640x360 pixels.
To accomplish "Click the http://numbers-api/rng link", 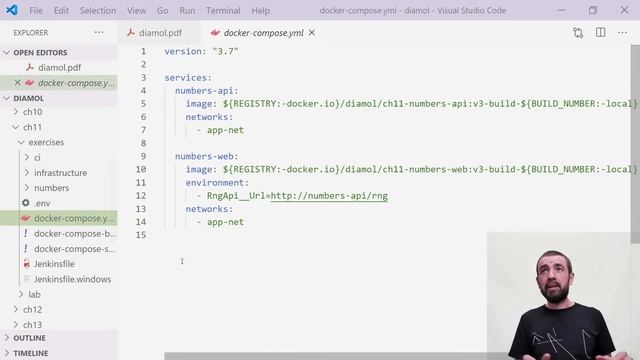I will (329, 196).
